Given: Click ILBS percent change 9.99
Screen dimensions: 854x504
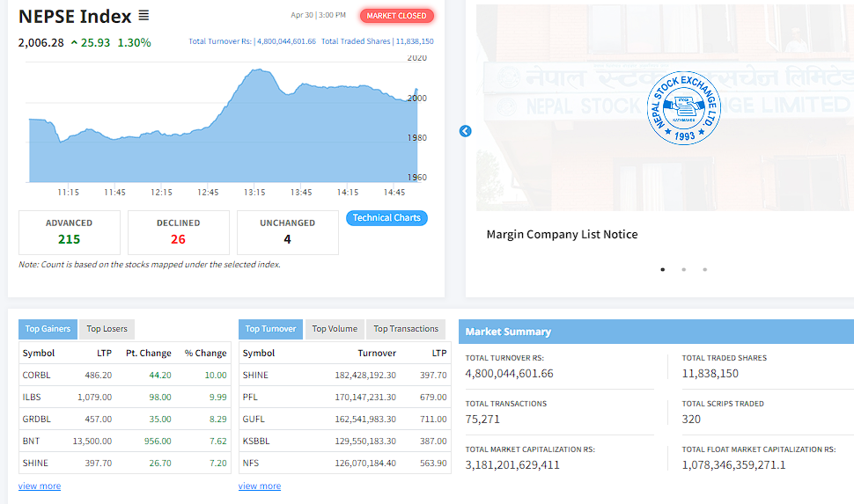Looking at the screenshot, I should [x=217, y=398].
